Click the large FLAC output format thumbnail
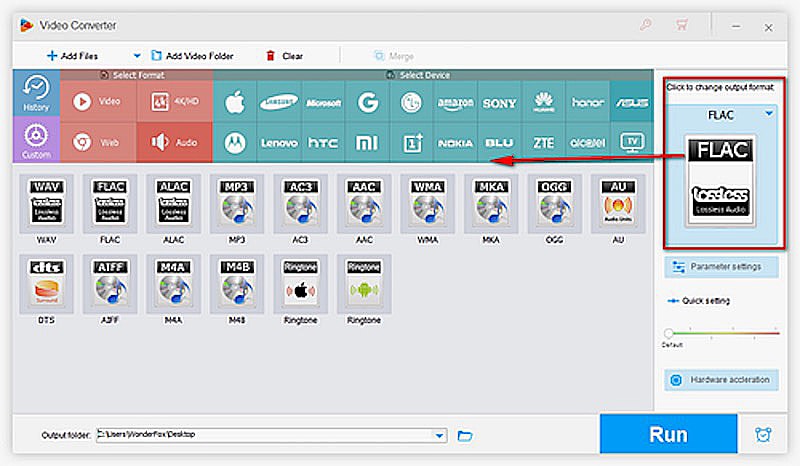 point(720,181)
